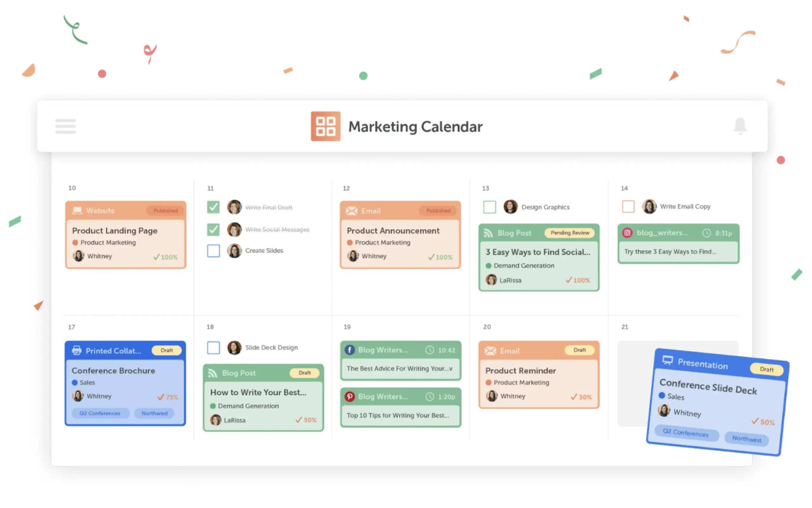Open the hamburger navigation menu
This screenshot has height=508, width=812.
click(x=65, y=127)
